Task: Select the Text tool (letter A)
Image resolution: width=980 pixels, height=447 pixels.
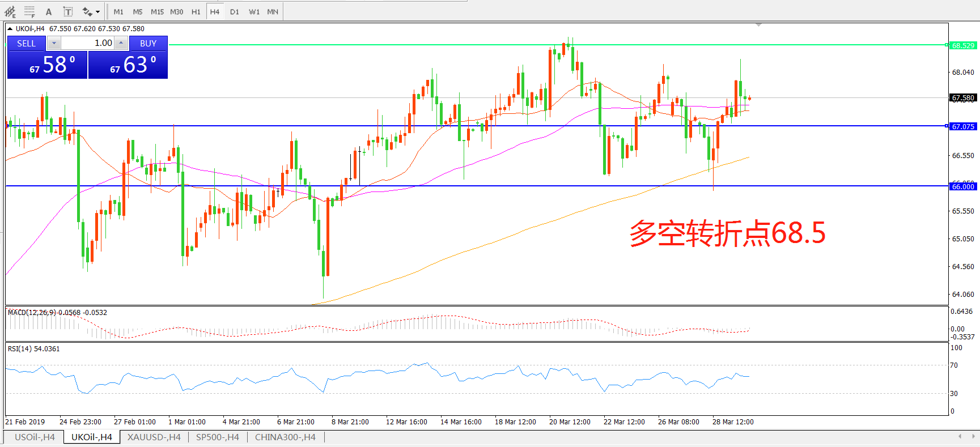Action: [x=49, y=11]
